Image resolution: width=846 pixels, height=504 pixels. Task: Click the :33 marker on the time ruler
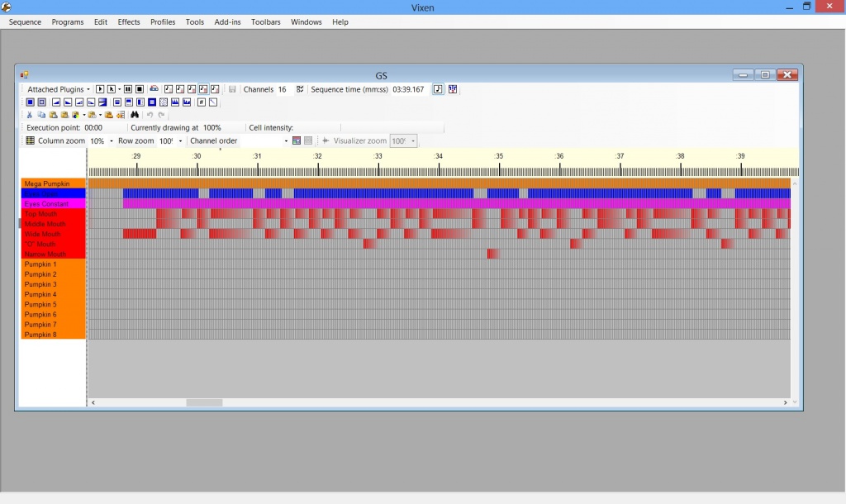tap(378, 156)
